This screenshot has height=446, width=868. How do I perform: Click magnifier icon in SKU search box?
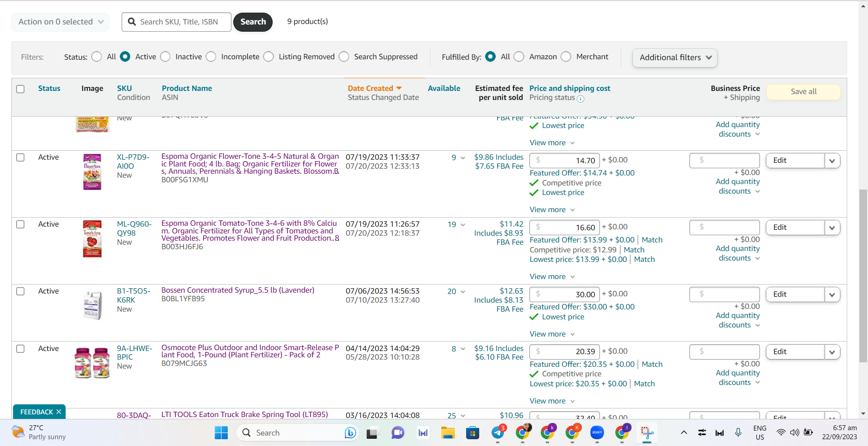(132, 22)
